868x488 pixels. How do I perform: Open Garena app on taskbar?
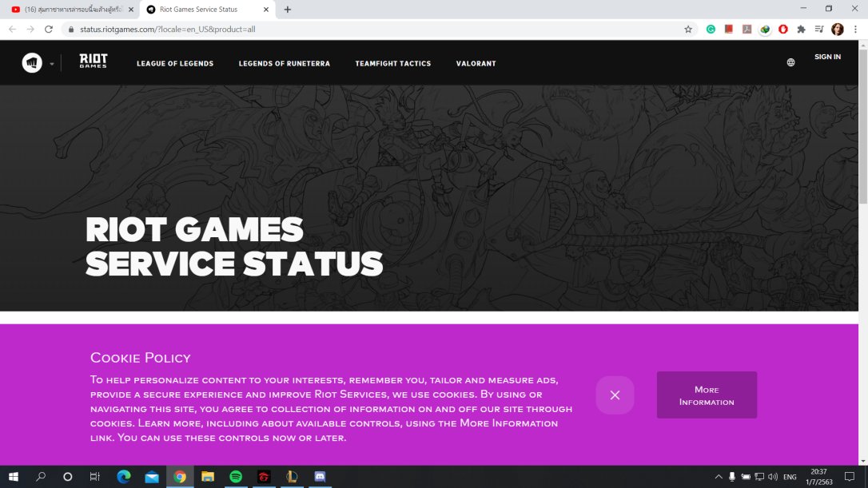(264, 476)
